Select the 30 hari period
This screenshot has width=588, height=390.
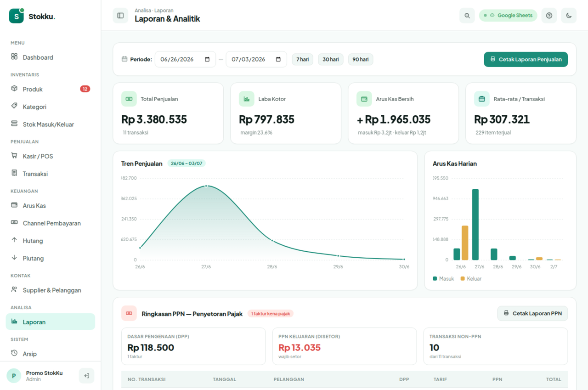pos(331,59)
